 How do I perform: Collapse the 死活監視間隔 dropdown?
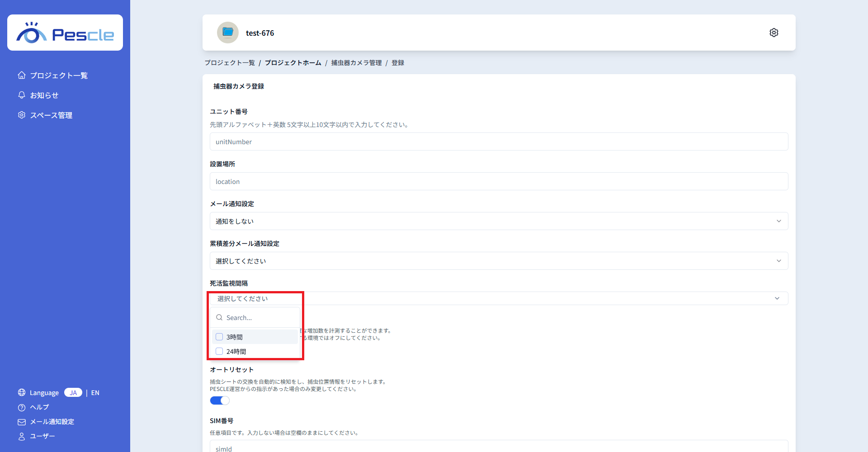pyautogui.click(x=777, y=298)
